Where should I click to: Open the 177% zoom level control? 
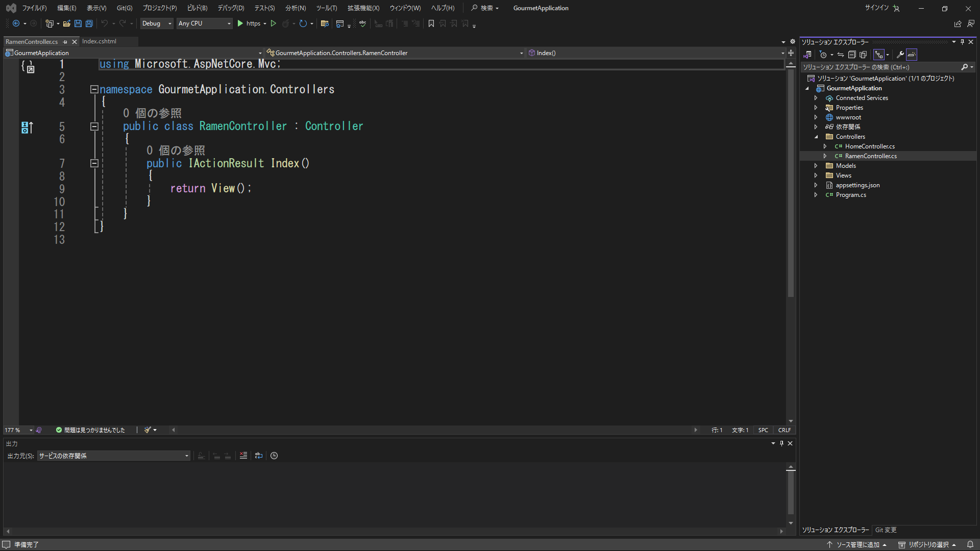(17, 430)
